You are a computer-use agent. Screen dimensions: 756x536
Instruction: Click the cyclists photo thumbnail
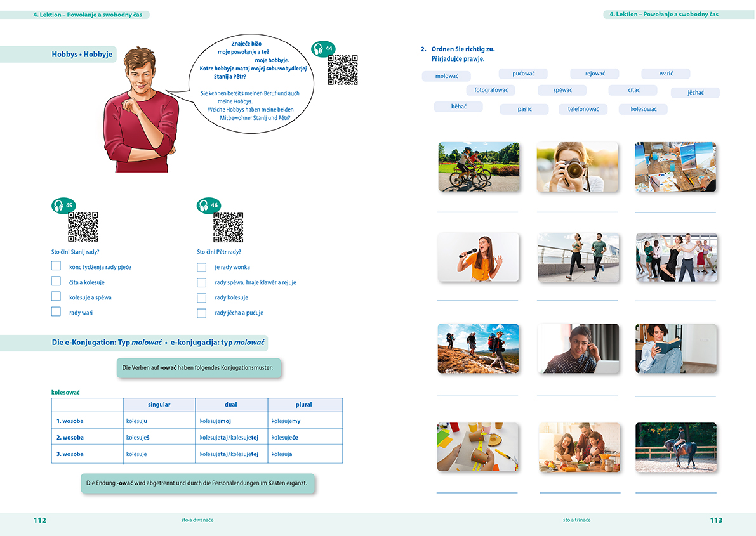tap(479, 167)
